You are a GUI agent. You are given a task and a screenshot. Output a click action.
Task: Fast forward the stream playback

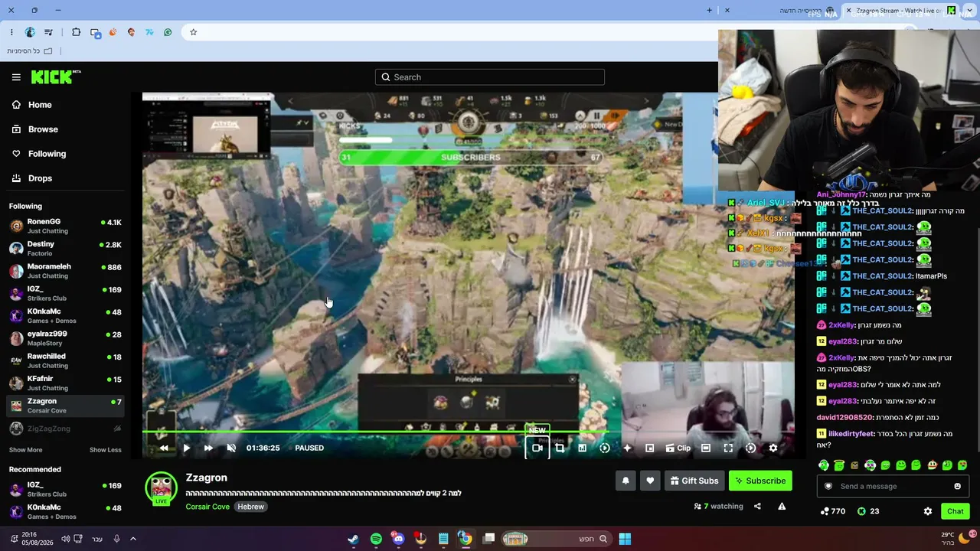click(x=208, y=448)
